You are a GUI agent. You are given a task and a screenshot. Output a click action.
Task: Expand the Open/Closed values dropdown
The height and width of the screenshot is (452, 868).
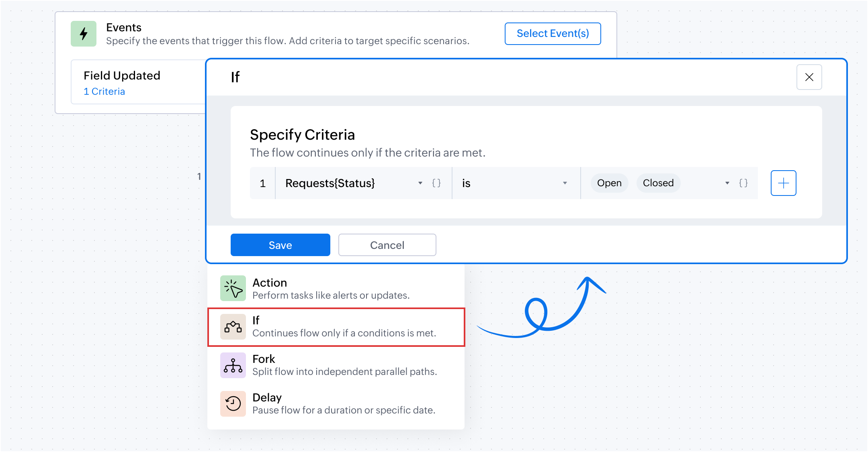(727, 183)
